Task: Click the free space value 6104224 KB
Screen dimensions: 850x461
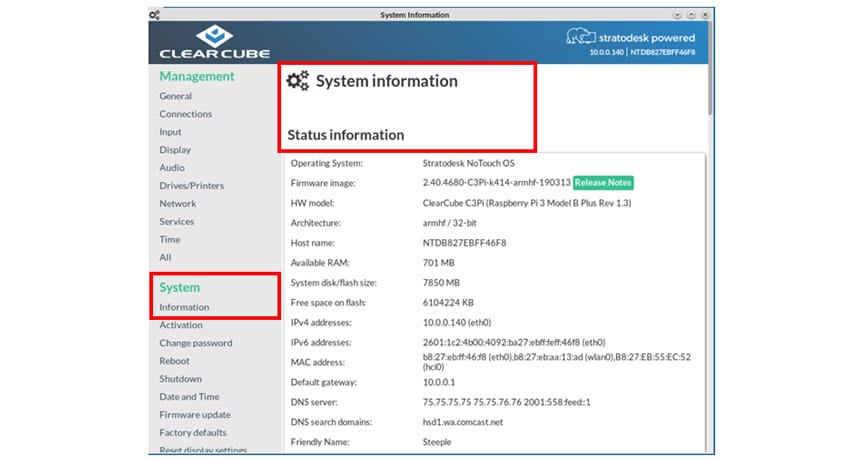Action: pyautogui.click(x=448, y=303)
